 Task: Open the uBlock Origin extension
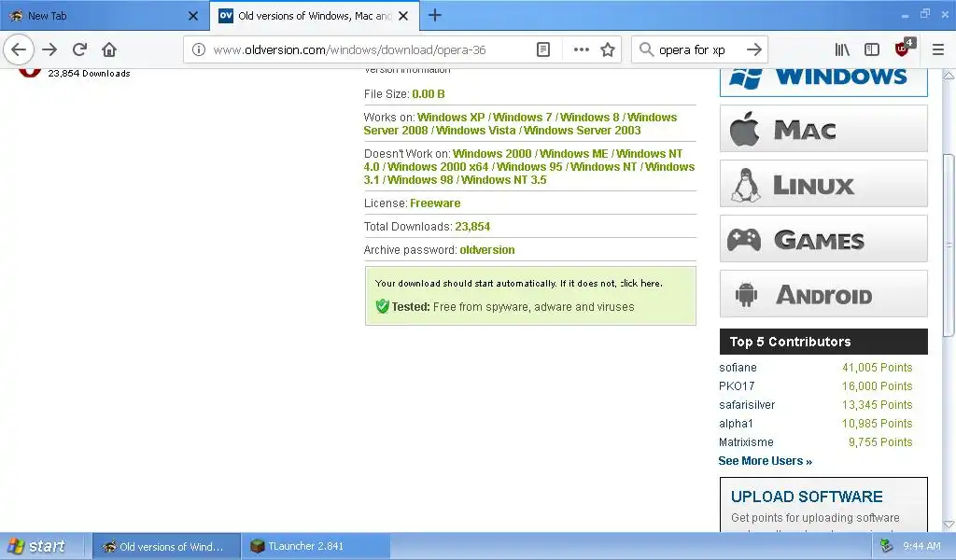903,49
